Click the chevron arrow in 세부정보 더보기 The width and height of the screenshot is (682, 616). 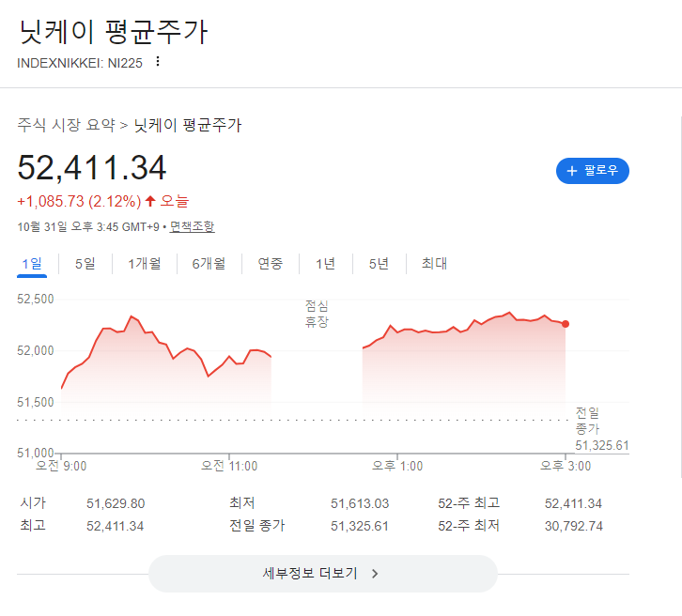(375, 574)
